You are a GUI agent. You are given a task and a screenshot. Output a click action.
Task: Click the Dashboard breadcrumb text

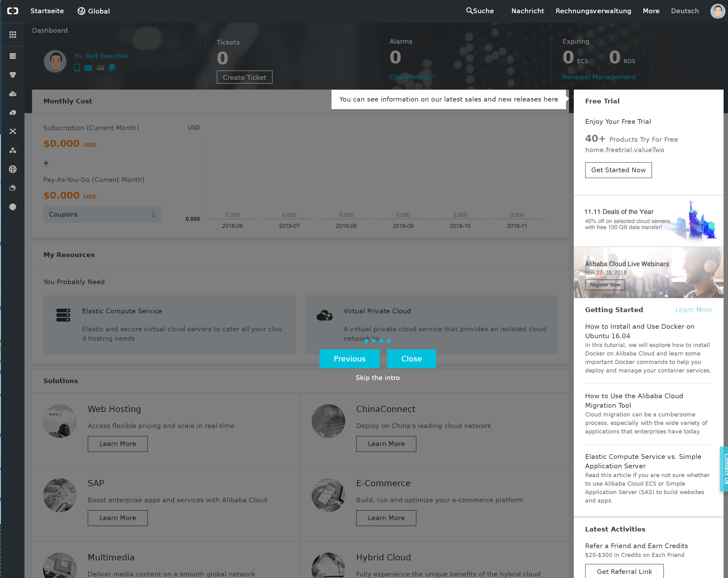(50, 30)
